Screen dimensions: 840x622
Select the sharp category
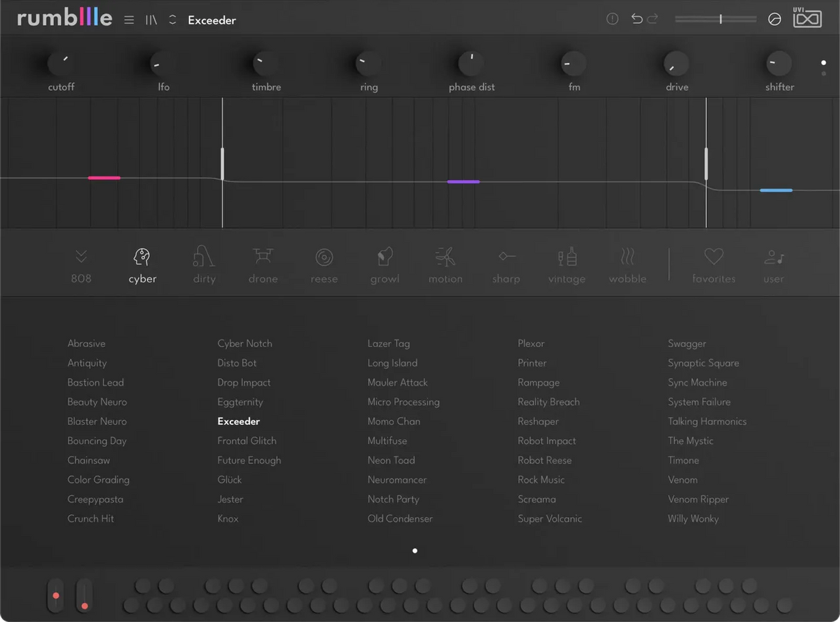(x=506, y=265)
